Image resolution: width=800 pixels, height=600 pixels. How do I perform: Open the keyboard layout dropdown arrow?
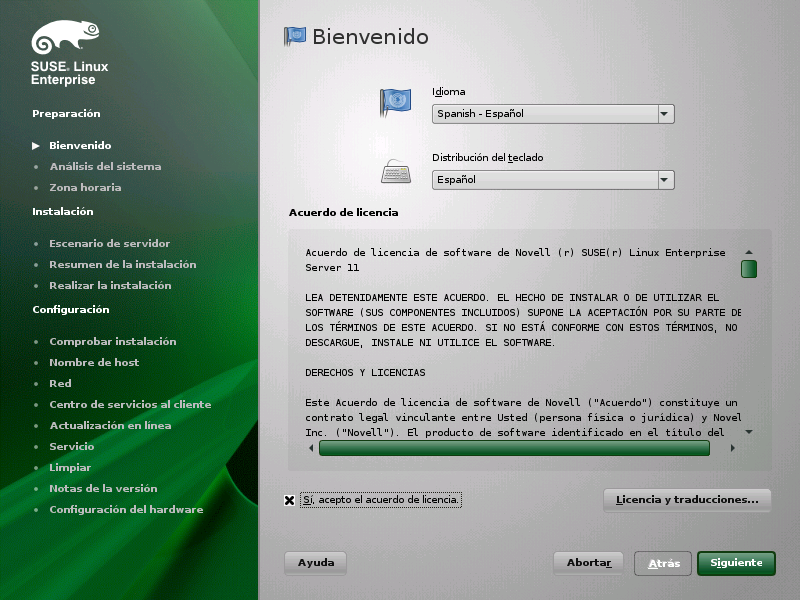664,180
